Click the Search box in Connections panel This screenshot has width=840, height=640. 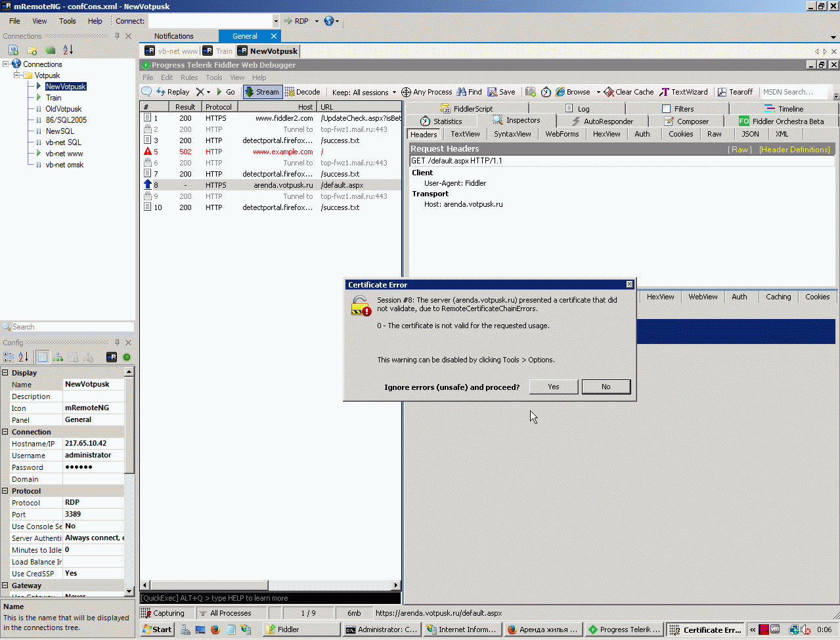pos(71,327)
